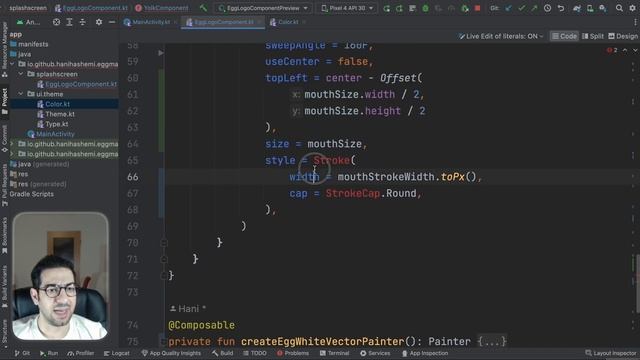Switch editor to Split view mode

coord(593,36)
